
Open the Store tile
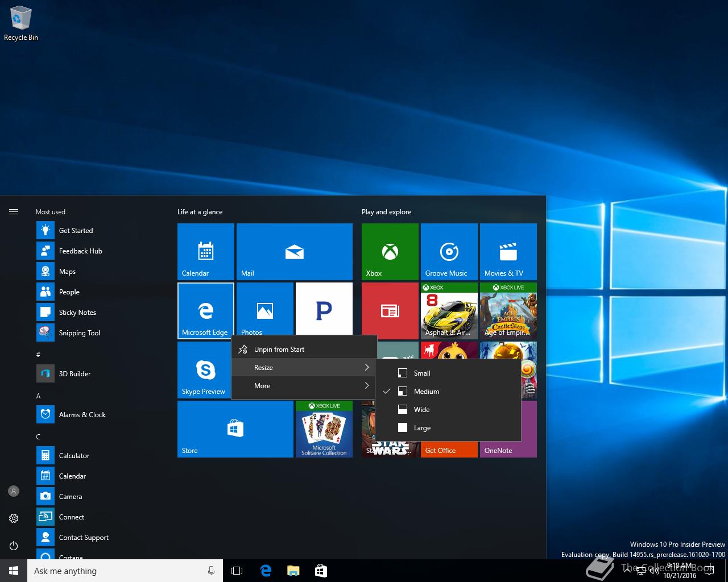tap(235, 429)
